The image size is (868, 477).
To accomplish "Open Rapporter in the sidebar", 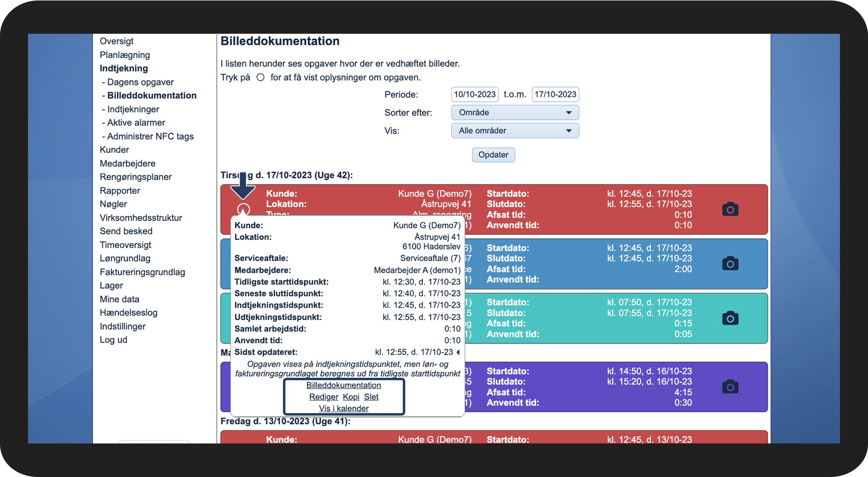I will 120,191.
